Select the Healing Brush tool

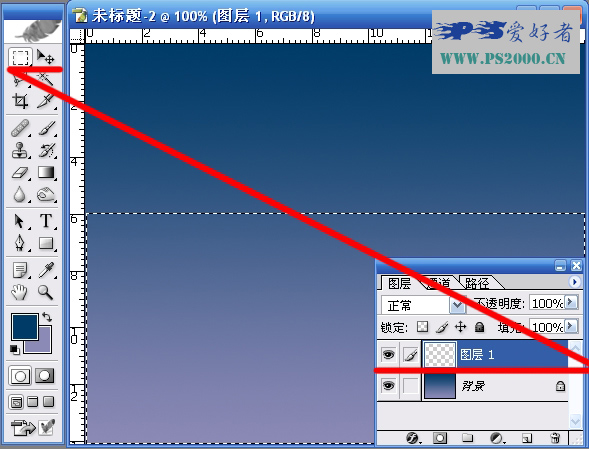coord(20,128)
